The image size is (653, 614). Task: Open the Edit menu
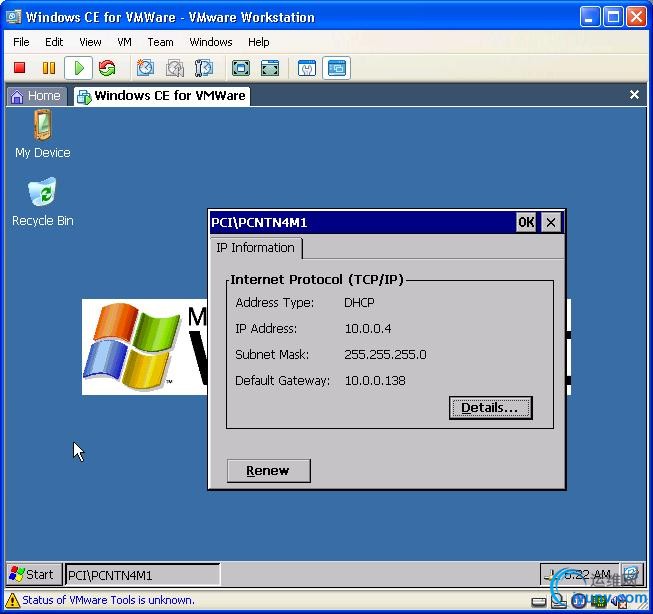point(54,42)
